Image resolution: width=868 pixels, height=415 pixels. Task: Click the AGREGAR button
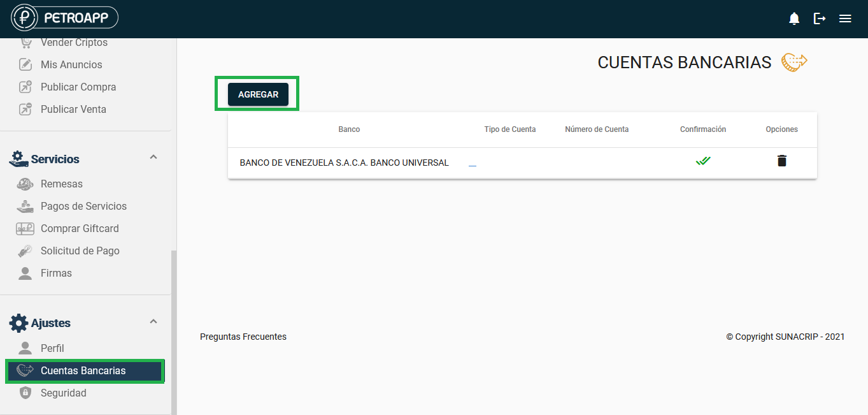pos(258,94)
